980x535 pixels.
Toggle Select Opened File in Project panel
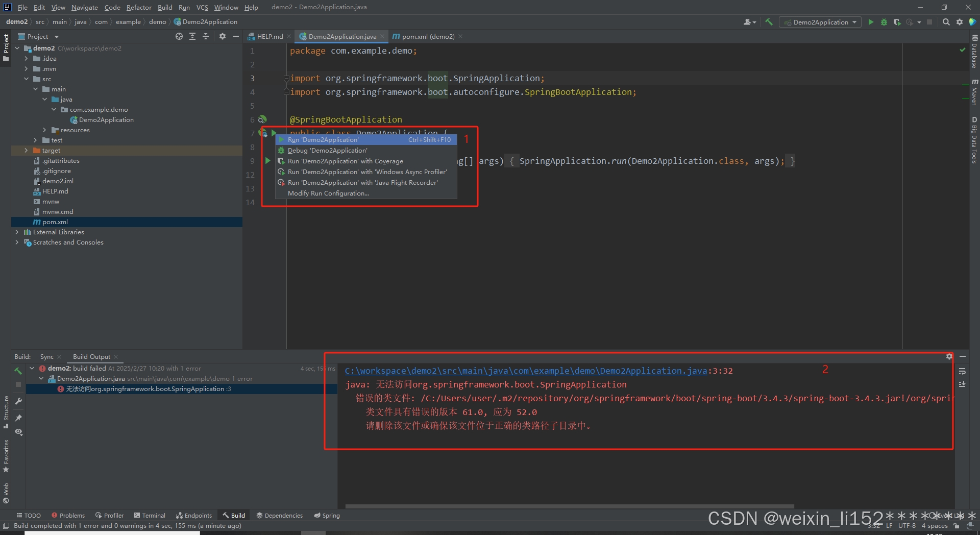tap(179, 36)
